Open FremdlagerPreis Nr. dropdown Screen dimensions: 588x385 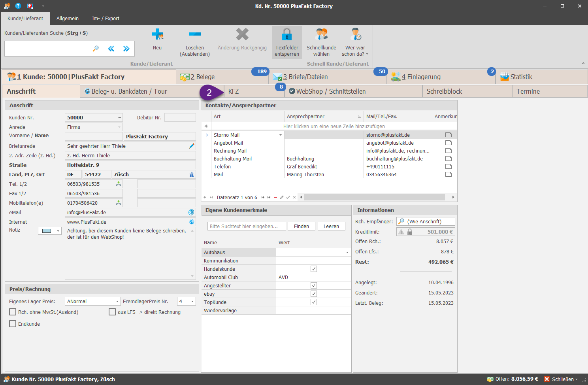click(192, 301)
